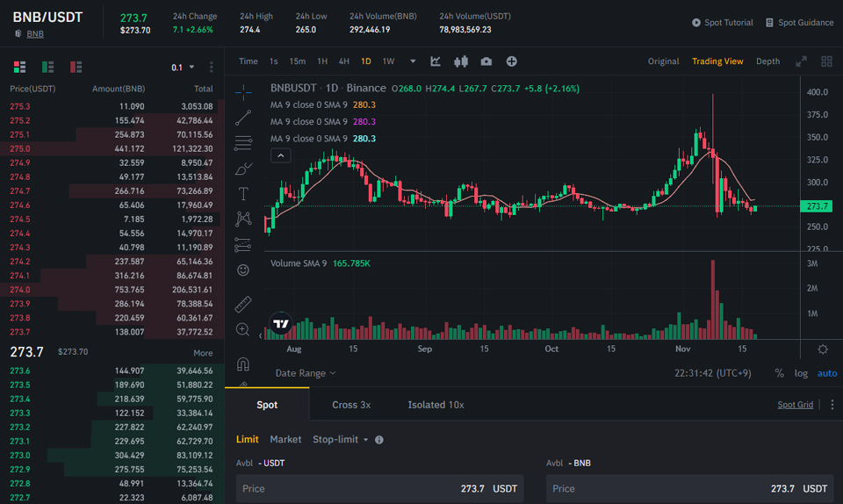843x504 pixels.
Task: Toggle the log scale on chart
Action: pyautogui.click(x=801, y=373)
